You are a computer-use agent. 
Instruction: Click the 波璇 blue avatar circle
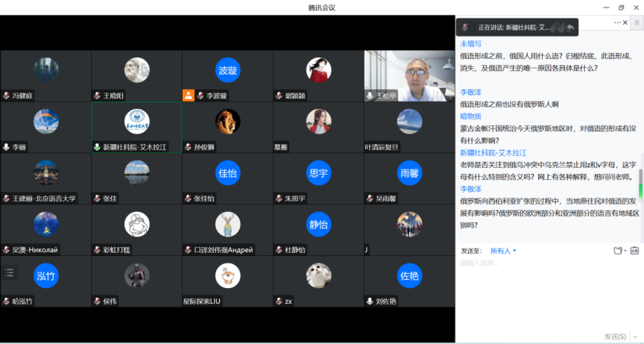click(x=227, y=70)
